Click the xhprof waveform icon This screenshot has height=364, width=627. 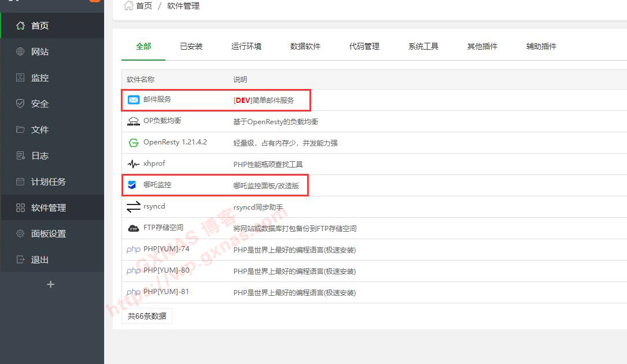(133, 164)
